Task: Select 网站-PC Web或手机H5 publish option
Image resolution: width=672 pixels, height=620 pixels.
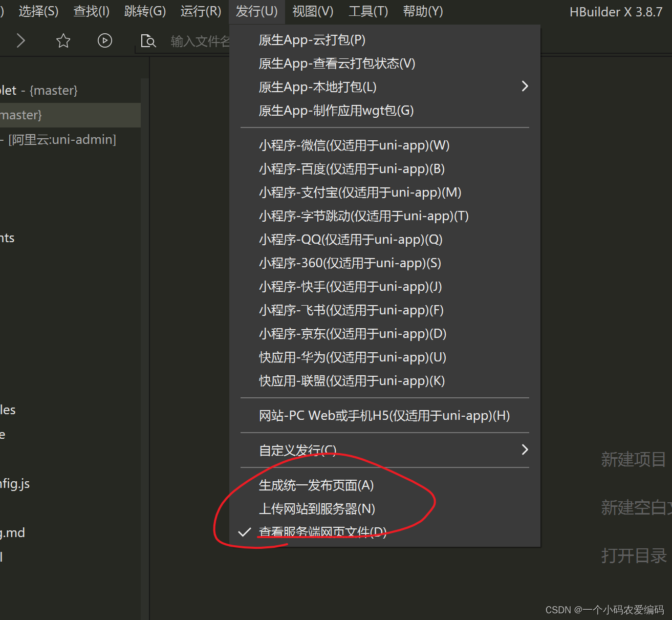Action: click(x=384, y=416)
